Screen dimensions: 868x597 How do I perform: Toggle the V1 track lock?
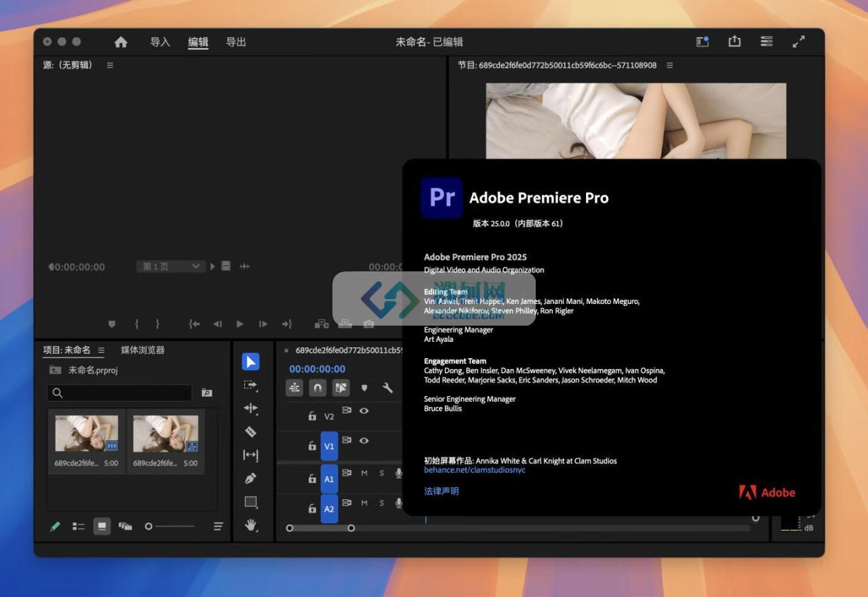click(312, 446)
